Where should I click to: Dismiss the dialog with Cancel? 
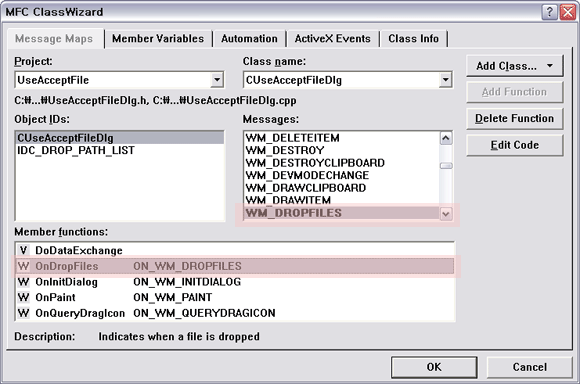[x=529, y=367]
